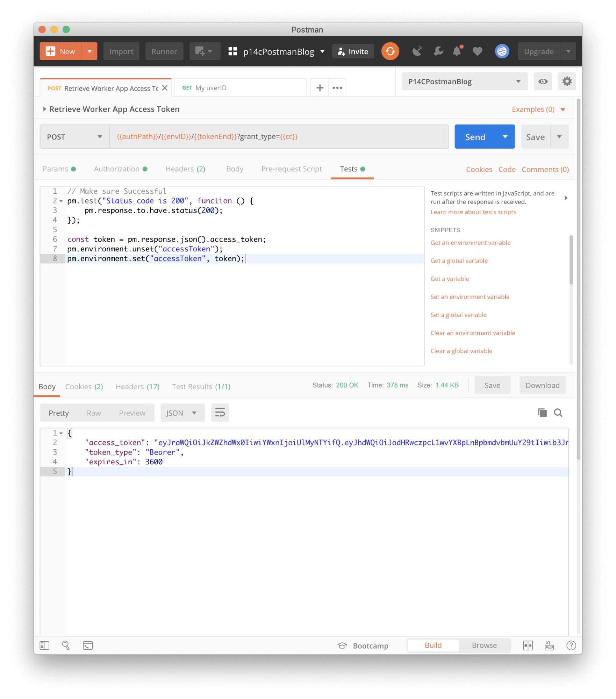This screenshot has height=699, width=616.
Task: Open the Postman console icon
Action: (x=88, y=645)
